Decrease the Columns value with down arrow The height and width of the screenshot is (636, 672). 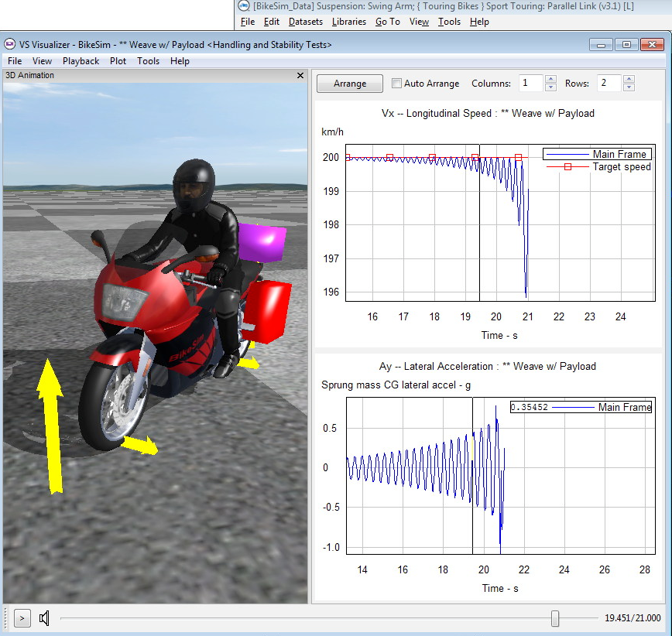pyautogui.click(x=550, y=87)
